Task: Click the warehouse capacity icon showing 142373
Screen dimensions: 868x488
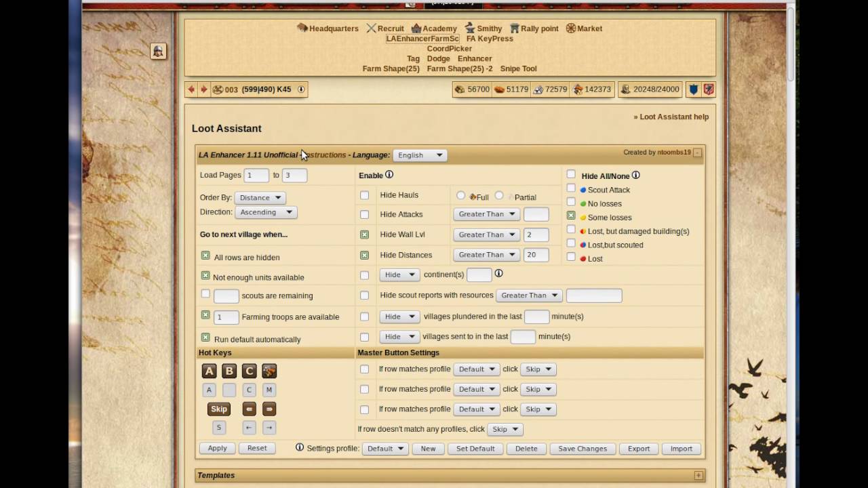Action: (x=578, y=89)
